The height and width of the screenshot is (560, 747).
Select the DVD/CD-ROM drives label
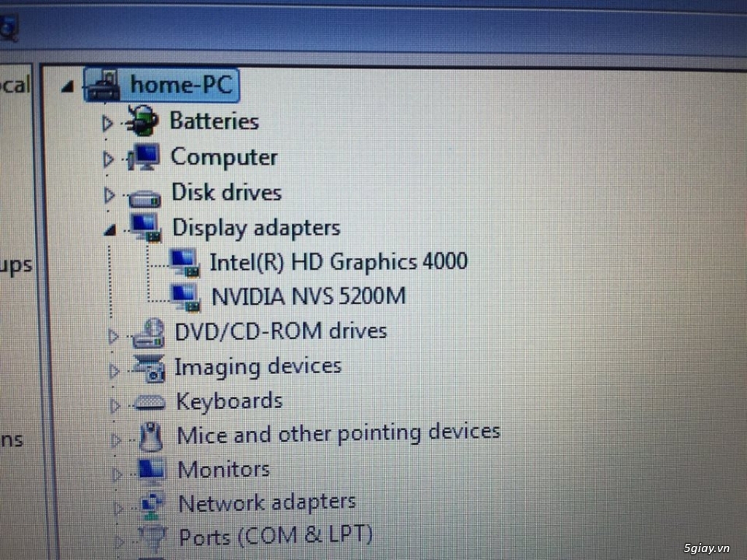pyautogui.click(x=281, y=331)
